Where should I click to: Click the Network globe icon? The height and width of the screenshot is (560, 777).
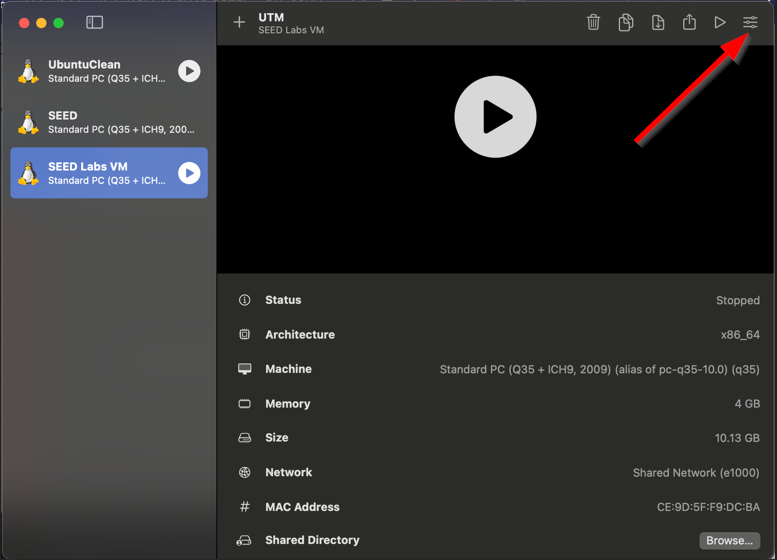coord(244,472)
